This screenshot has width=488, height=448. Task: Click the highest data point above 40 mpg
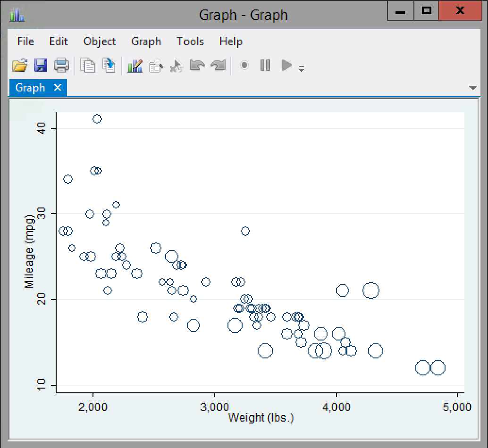(x=97, y=119)
